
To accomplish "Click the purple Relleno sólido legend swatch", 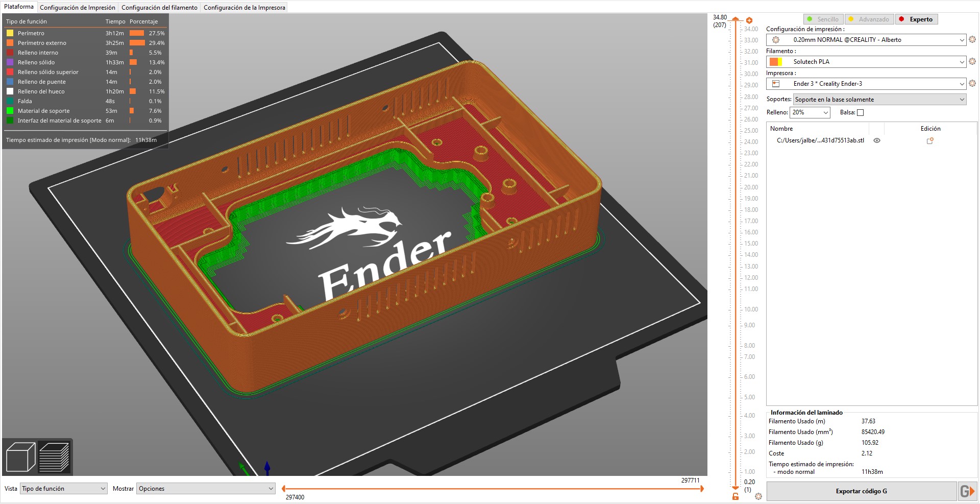I will tap(10, 62).
